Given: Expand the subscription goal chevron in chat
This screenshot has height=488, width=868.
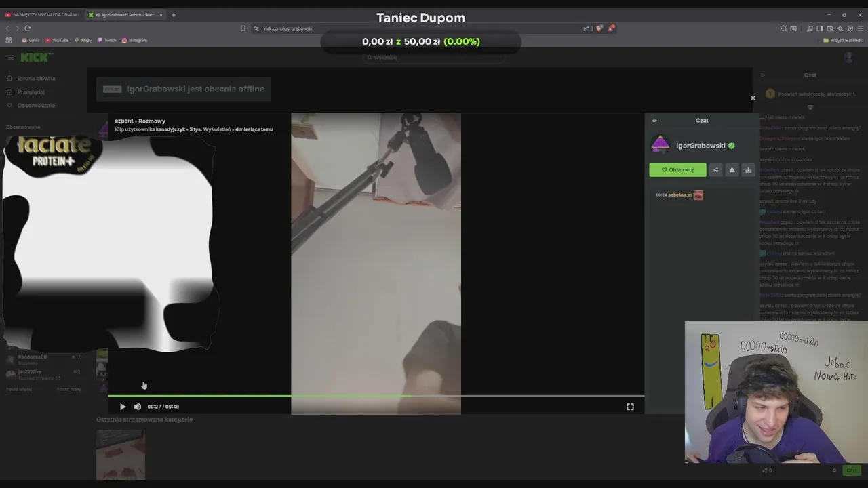Looking at the screenshot, I should [x=810, y=107].
